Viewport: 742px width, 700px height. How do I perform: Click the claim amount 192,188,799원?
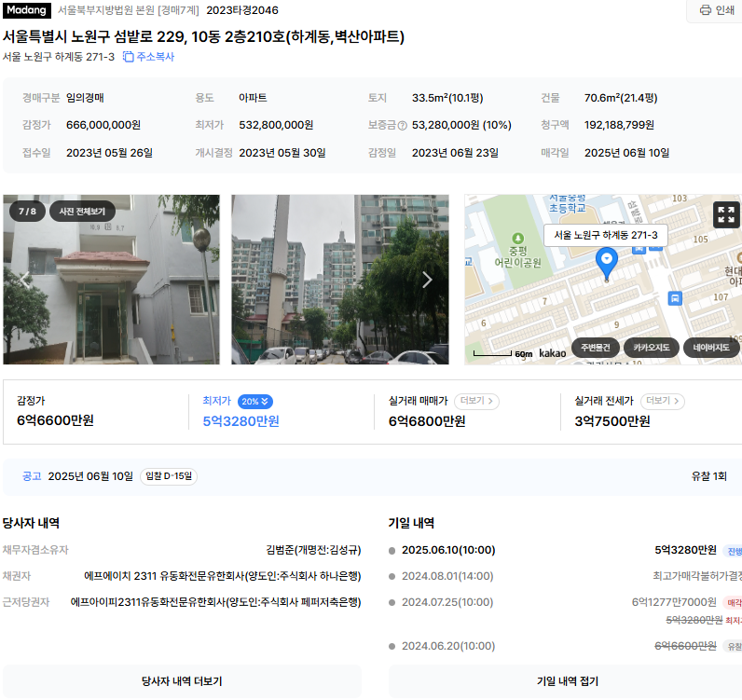(619, 125)
